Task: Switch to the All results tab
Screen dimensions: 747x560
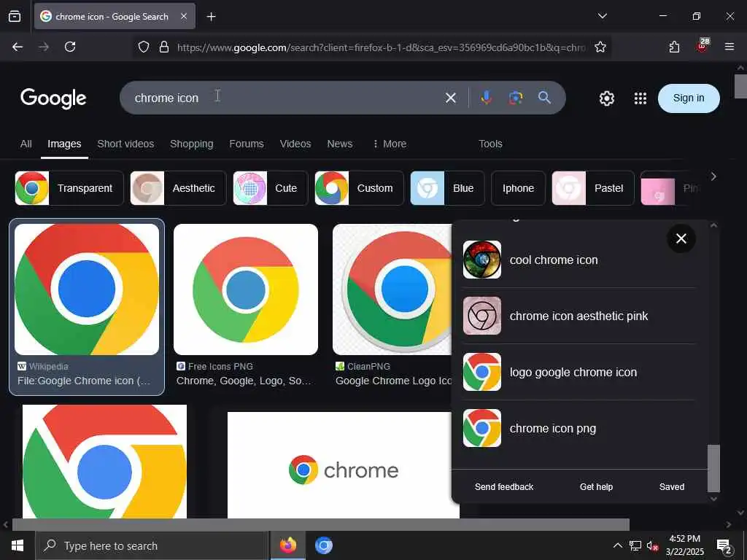Action: pos(26,144)
